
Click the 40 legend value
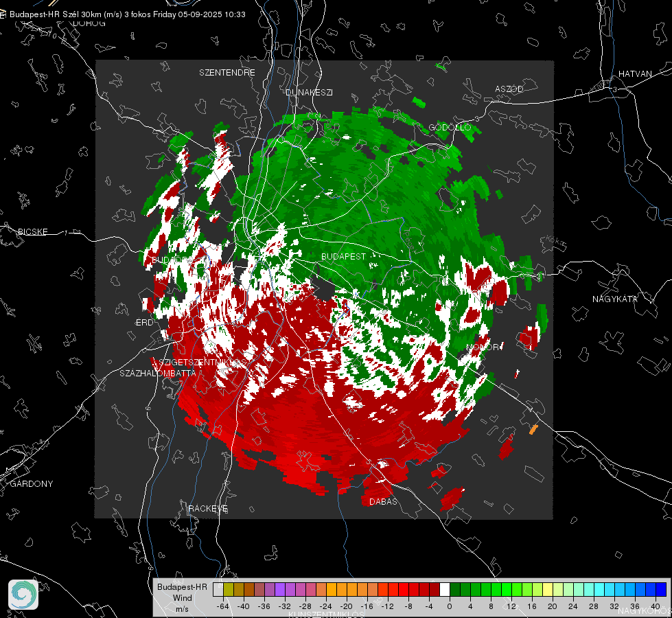coord(656,606)
